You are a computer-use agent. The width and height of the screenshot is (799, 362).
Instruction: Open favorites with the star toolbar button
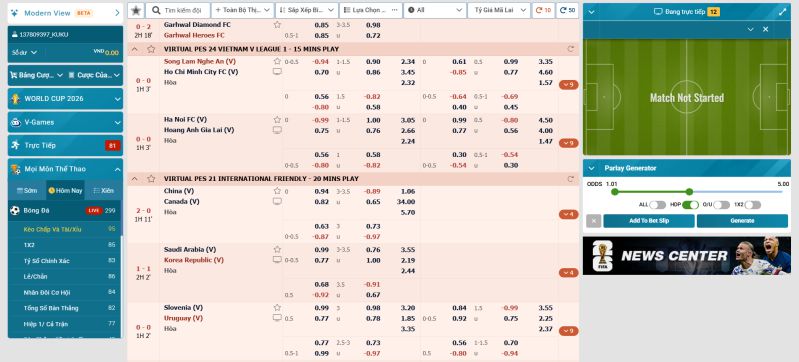pos(136,10)
